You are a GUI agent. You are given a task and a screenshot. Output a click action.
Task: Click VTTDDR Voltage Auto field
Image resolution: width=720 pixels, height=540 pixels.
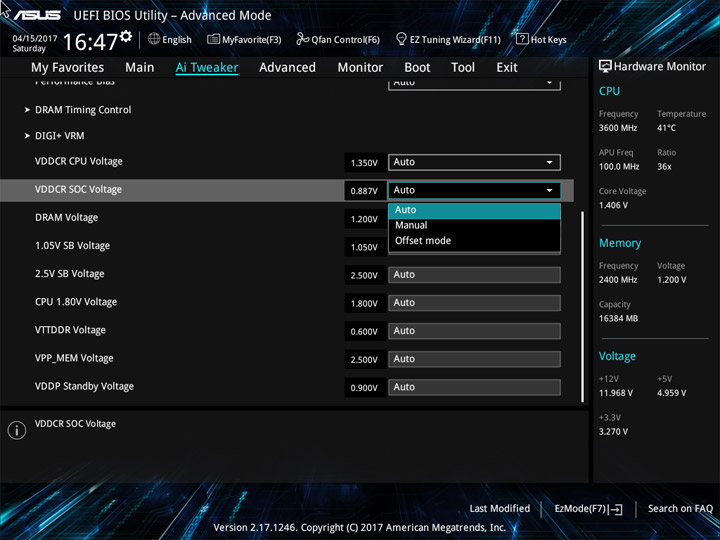[474, 331]
